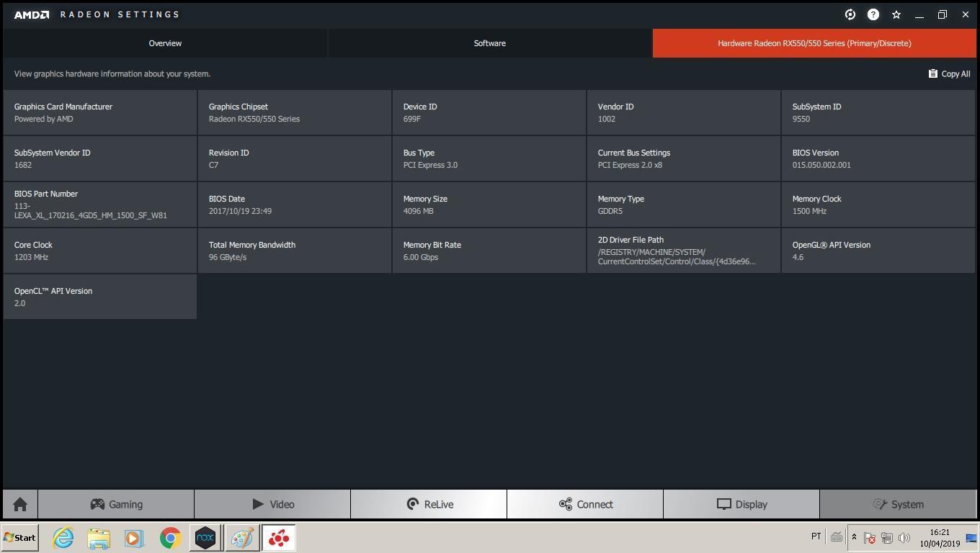Select Radeon Settings taskbar icon

(279, 538)
